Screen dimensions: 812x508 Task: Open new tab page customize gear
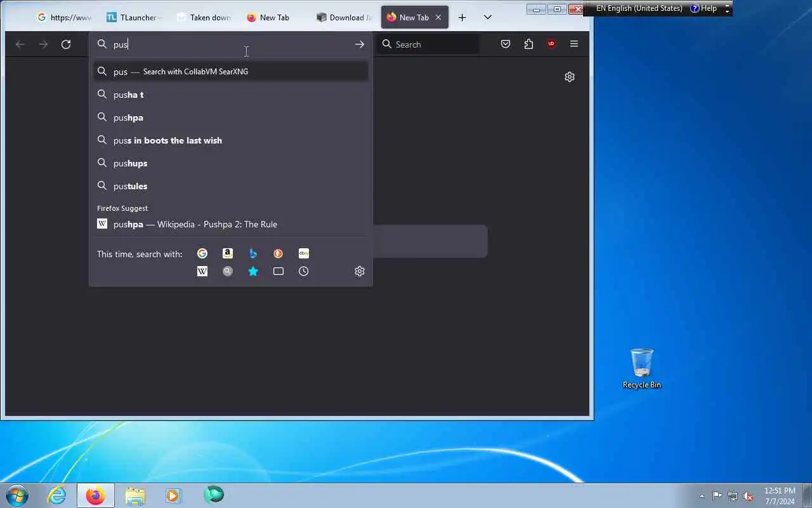coord(570,77)
